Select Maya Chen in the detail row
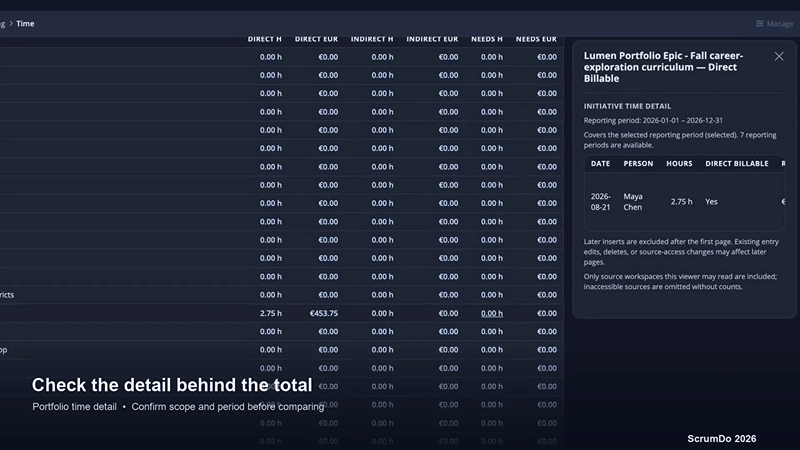800x450 pixels. click(x=633, y=202)
